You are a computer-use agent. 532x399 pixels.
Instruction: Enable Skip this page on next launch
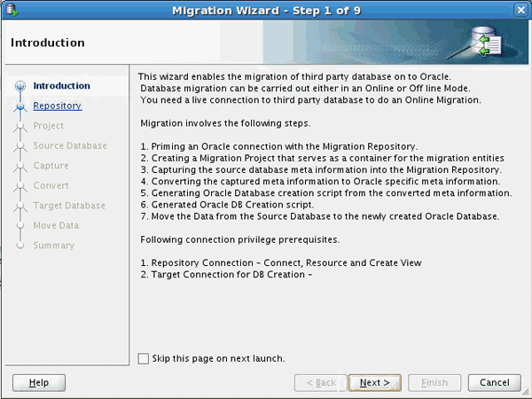click(x=145, y=358)
